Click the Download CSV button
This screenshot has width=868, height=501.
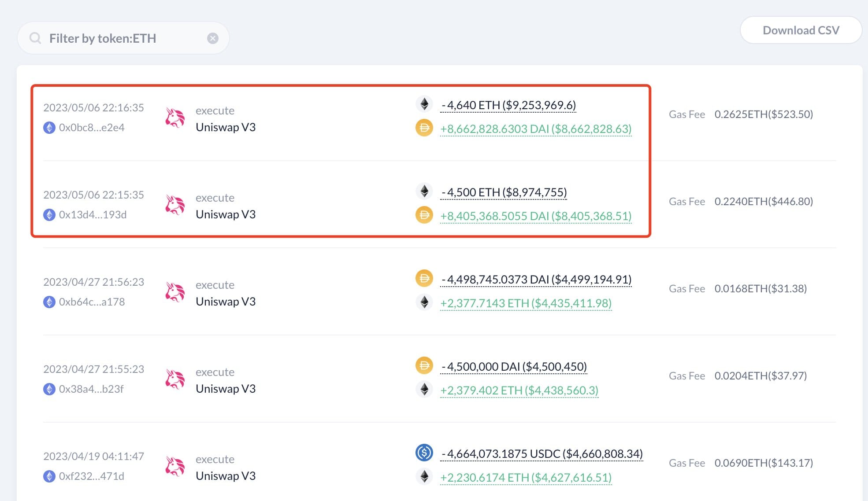[x=801, y=30]
